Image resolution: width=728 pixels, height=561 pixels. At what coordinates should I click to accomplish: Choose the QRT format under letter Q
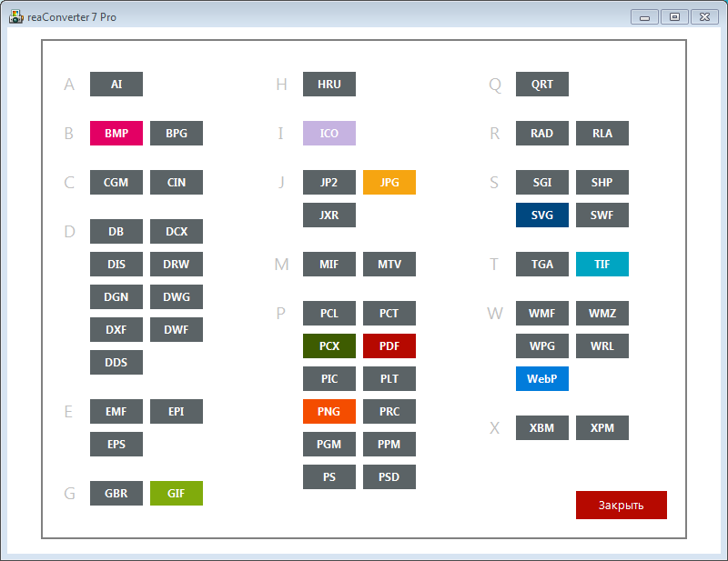click(541, 84)
